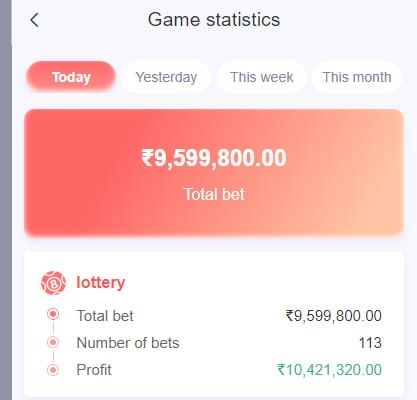Select the Today tab
Image resolution: width=417 pixels, height=400 pixels.
71,77
